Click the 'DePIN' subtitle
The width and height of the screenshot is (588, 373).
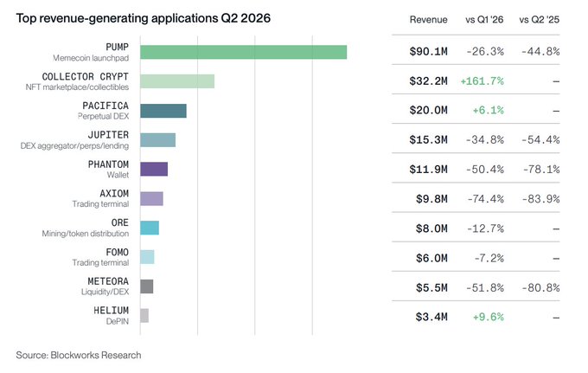118,322
